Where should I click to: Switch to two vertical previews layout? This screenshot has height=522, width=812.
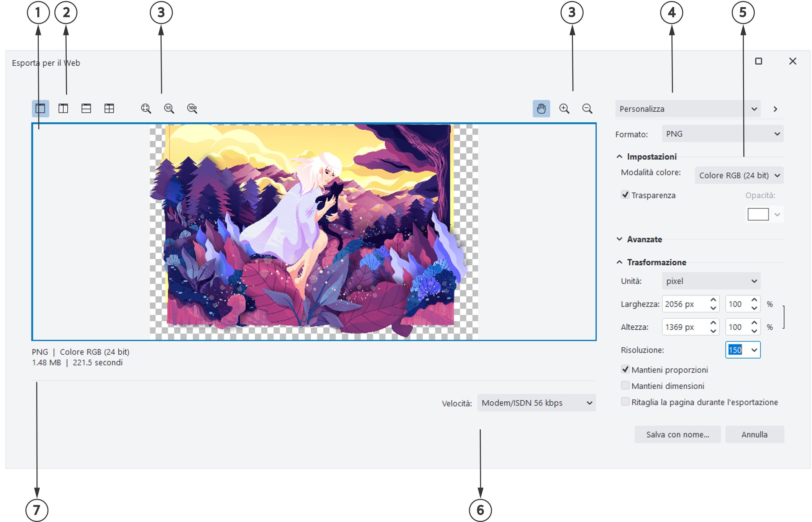tap(63, 108)
